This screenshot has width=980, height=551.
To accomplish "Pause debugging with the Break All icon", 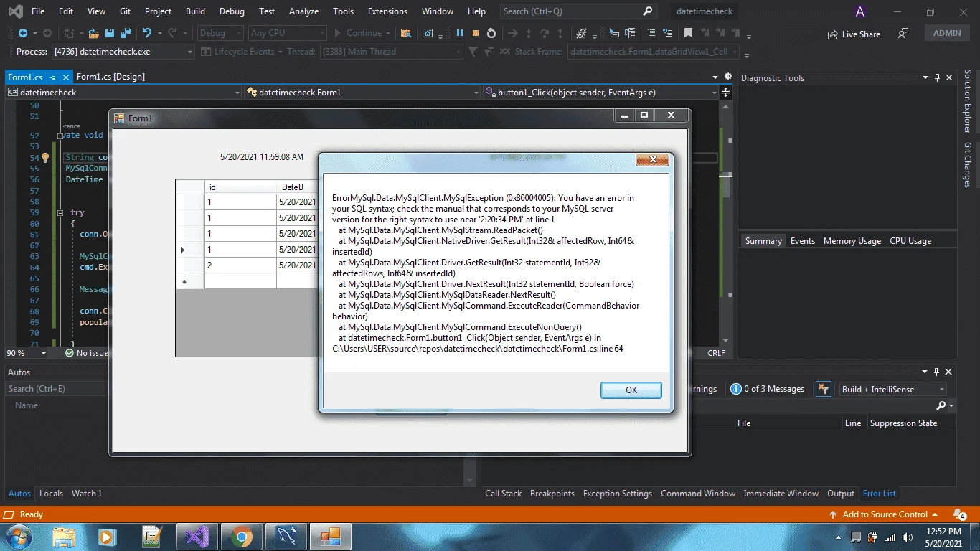I will click(459, 33).
